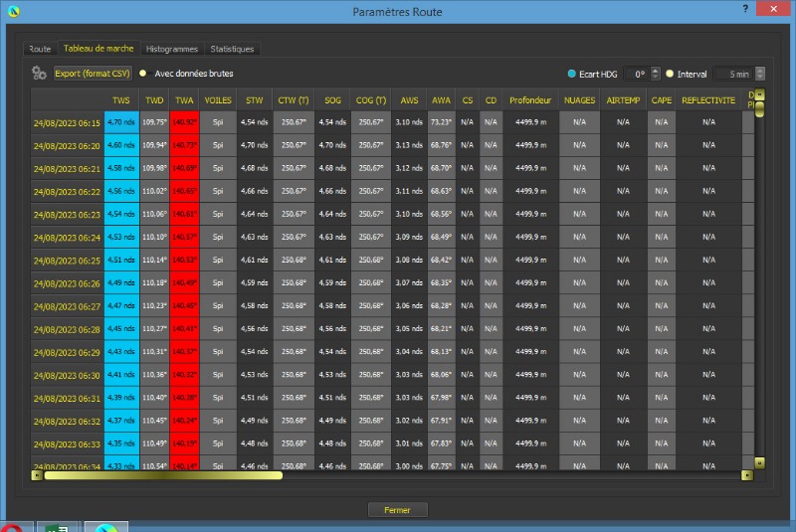This screenshot has height=532, width=796.
Task: Click TWD cell 110,49°
Action: click(154, 443)
